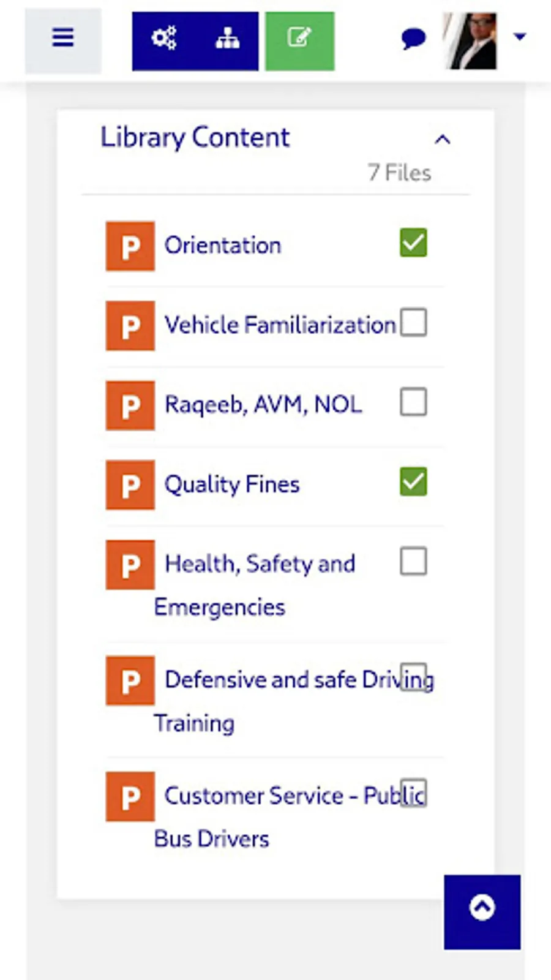Screen dimensions: 551x980
Task: Open the Raqeeb, AVM, NOL file
Action: (263, 405)
